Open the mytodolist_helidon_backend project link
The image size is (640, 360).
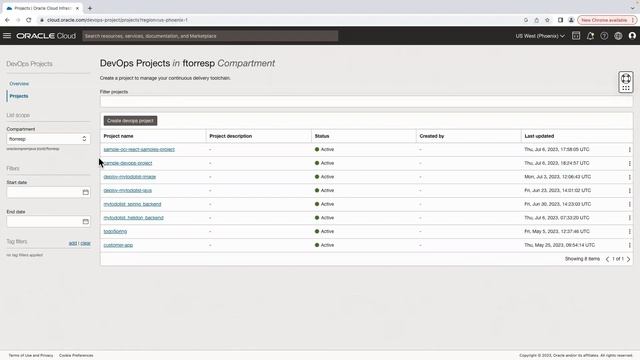click(133, 218)
